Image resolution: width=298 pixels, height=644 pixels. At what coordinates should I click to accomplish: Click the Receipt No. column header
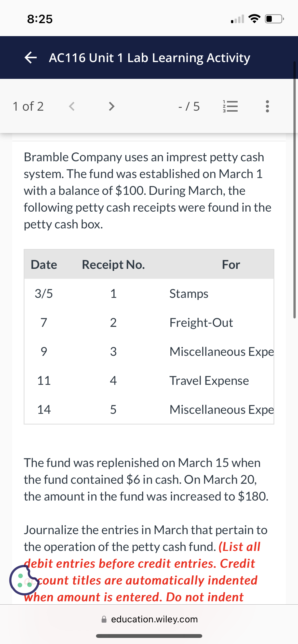coord(113,265)
